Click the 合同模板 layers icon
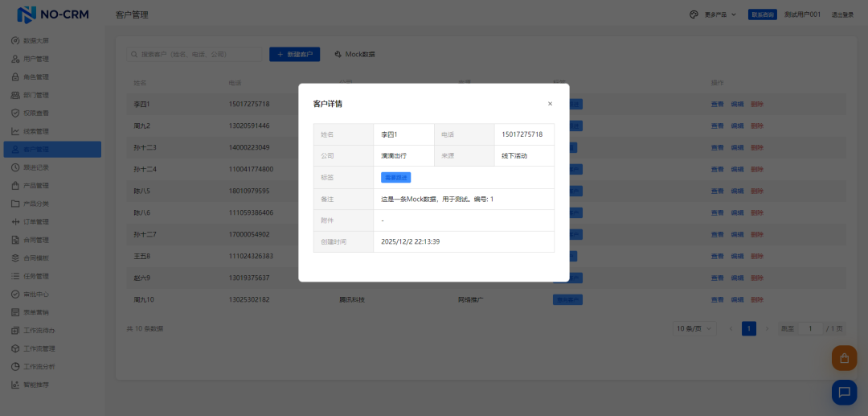 click(x=15, y=258)
